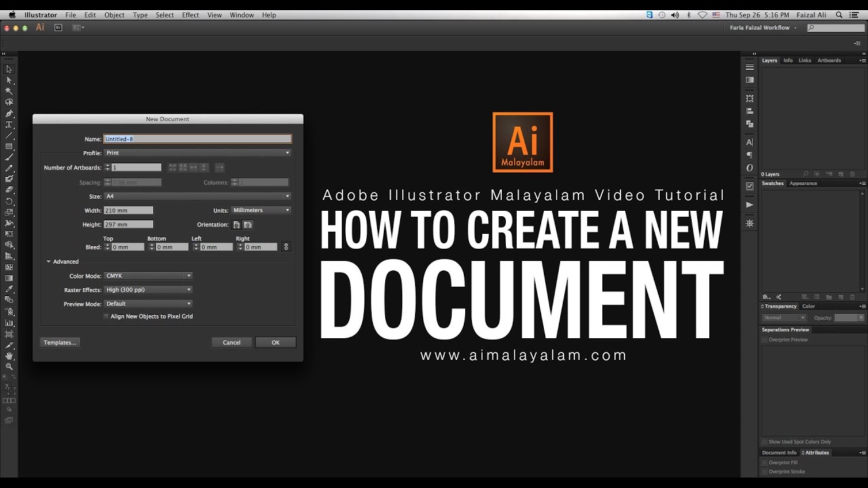Screen dimensions: 868x488
Task: Select the Artboard tool
Action: coord(9,333)
